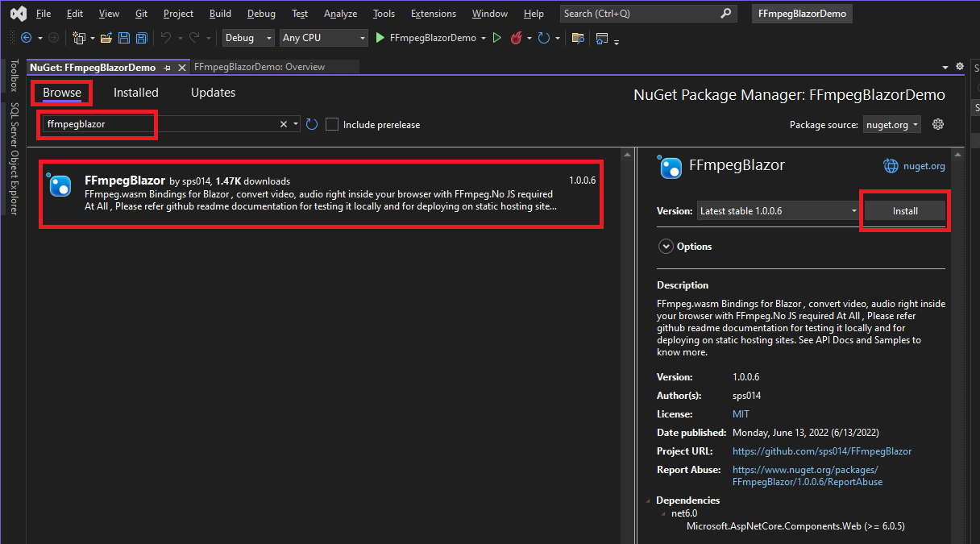The image size is (980, 544).
Task: Open the github.com/sps014/FFmpegBlazor project URL
Action: tap(822, 451)
